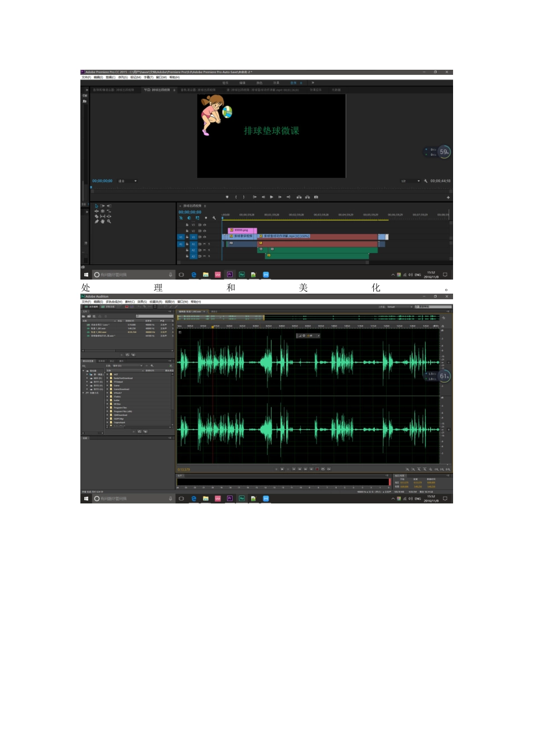This screenshot has height=756, width=534.
Task: Expand Premiere workspace overflow chevron
Action: coord(313,83)
